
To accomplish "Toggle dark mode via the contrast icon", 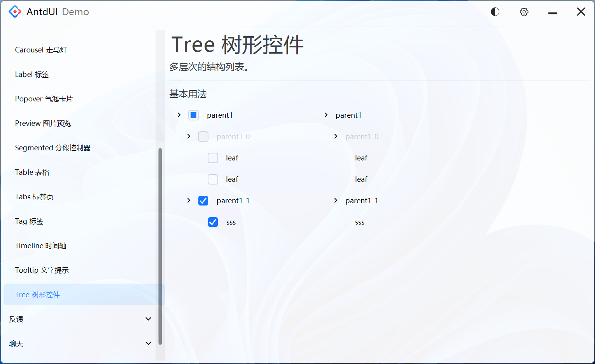I will [495, 12].
